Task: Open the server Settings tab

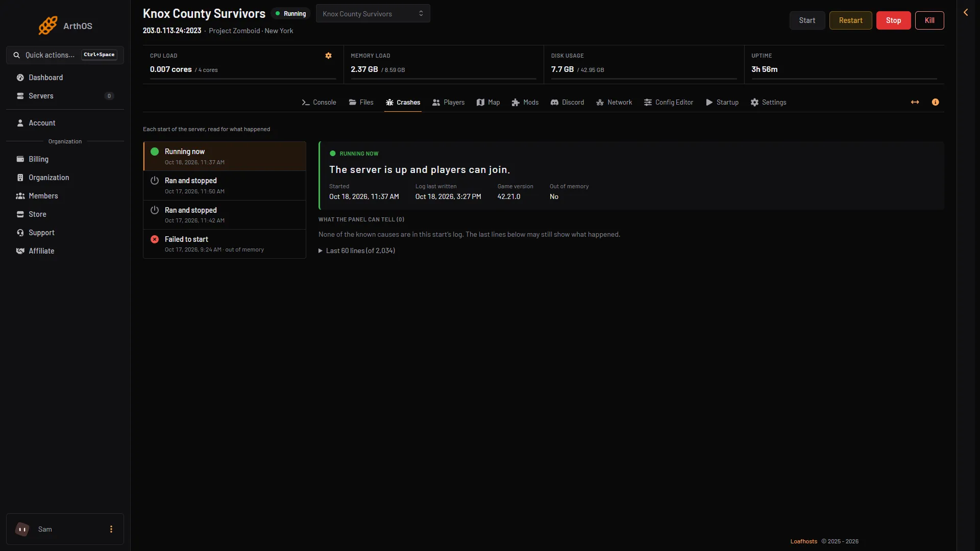Action: [768, 102]
